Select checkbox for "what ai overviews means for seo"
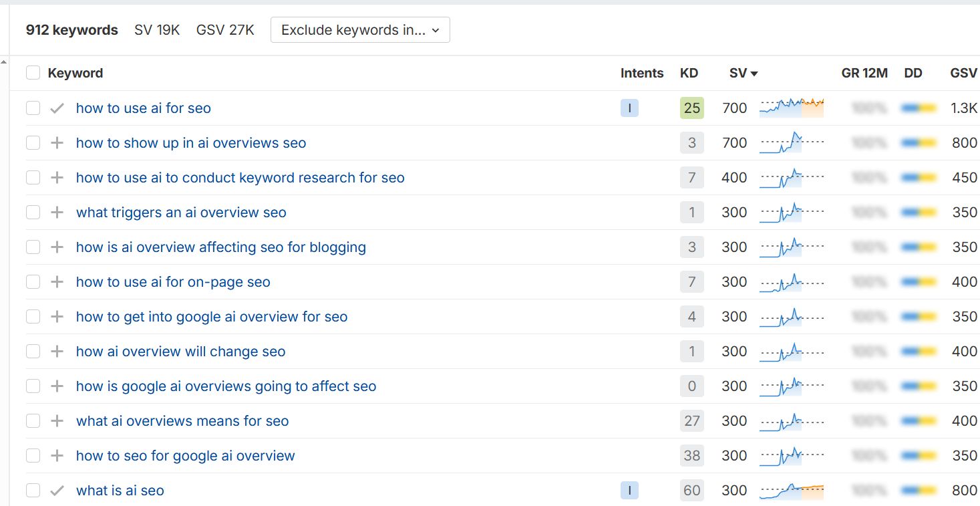This screenshot has width=980, height=506. 33,421
